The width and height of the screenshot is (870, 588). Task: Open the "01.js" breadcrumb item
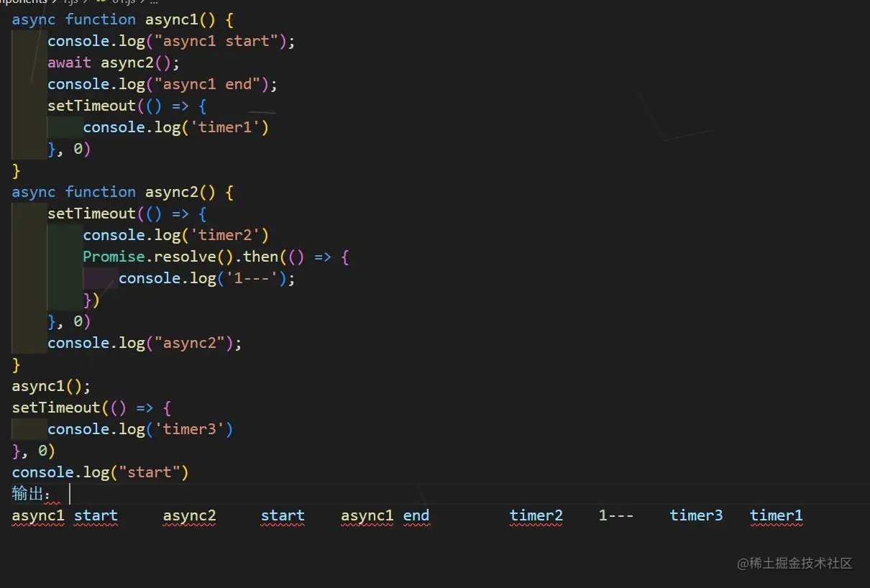[x=122, y=2]
